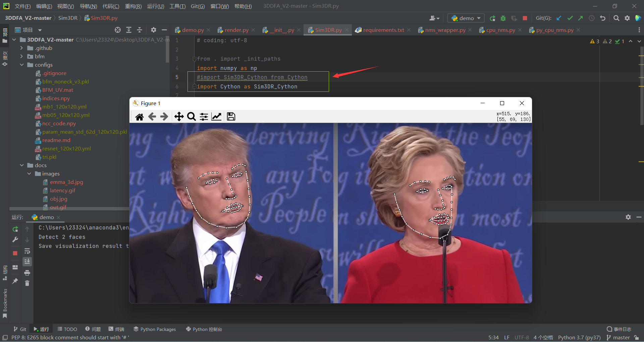The width and height of the screenshot is (644, 342).
Task: Stop the running demo with red square
Action: pos(525,18)
